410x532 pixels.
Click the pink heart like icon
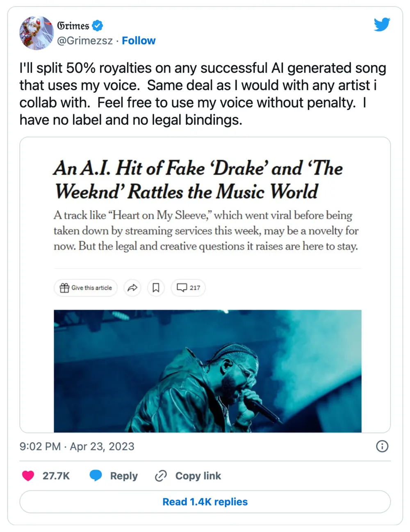point(28,476)
